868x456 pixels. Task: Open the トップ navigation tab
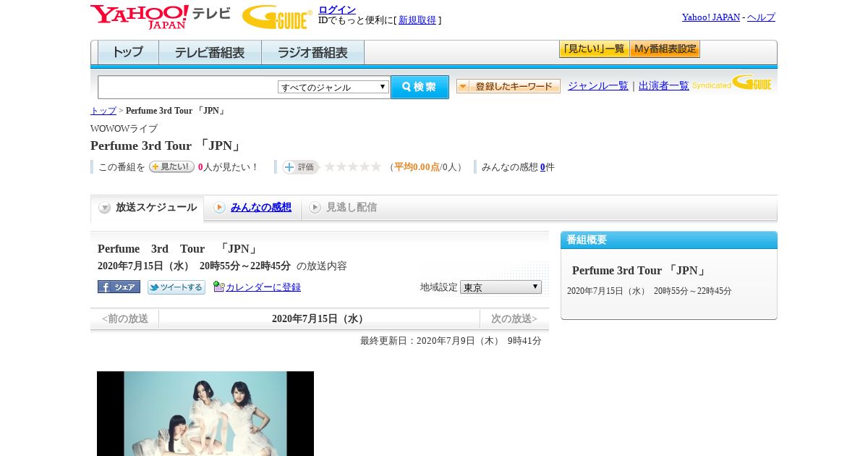coord(128,52)
